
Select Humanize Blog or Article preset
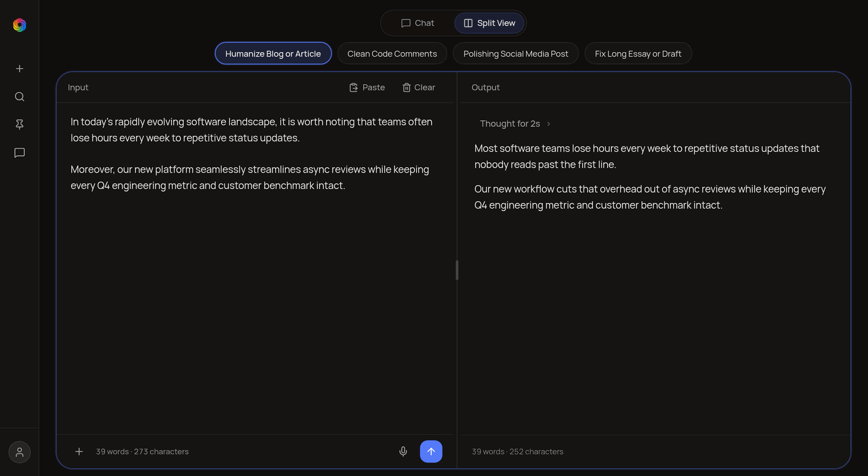(273, 54)
